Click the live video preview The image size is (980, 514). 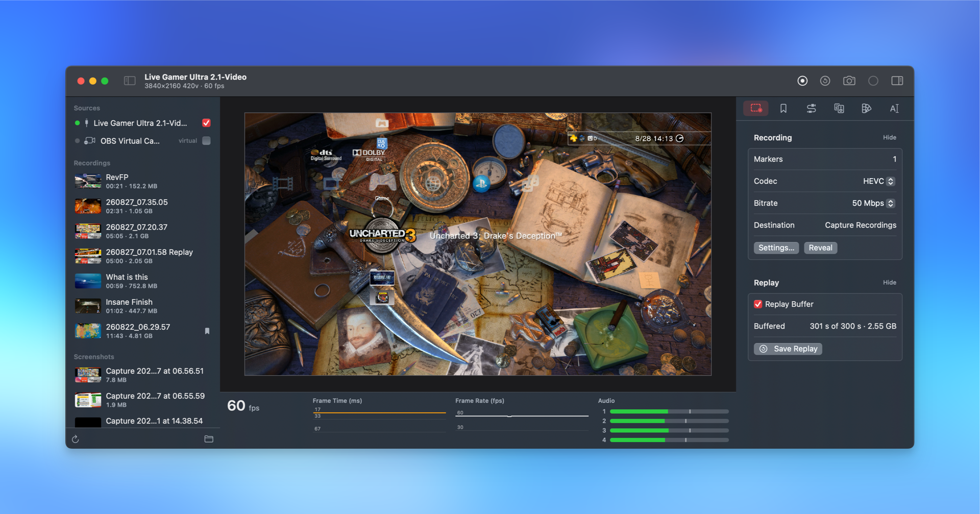click(478, 244)
